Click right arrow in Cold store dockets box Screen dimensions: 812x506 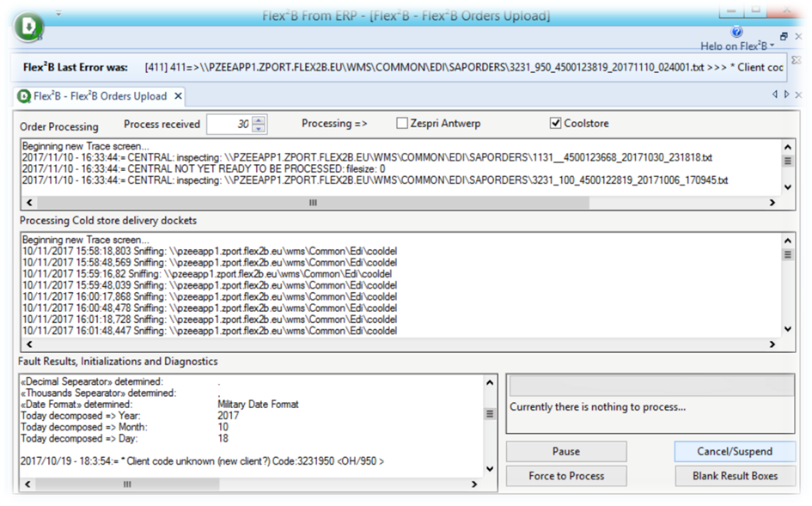coord(772,344)
